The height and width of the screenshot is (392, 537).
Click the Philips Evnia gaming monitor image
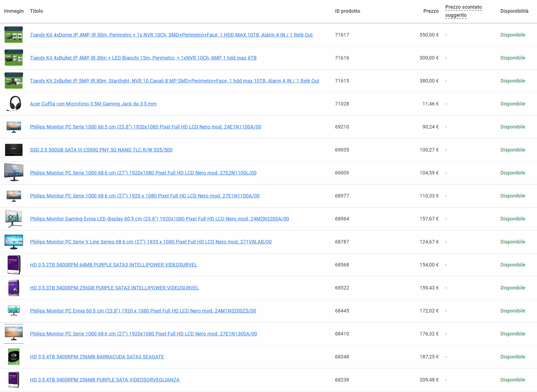[13, 219]
